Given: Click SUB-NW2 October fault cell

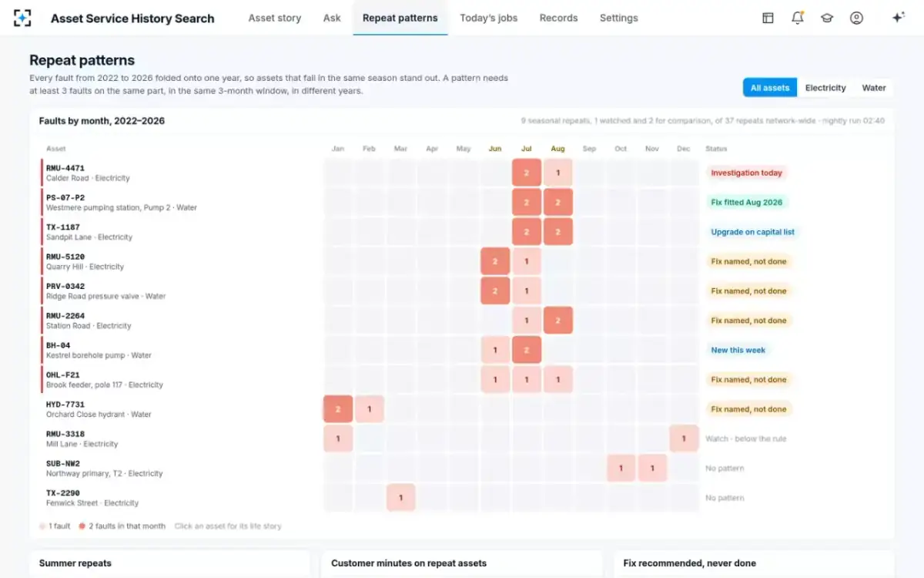Looking at the screenshot, I should (621, 469).
